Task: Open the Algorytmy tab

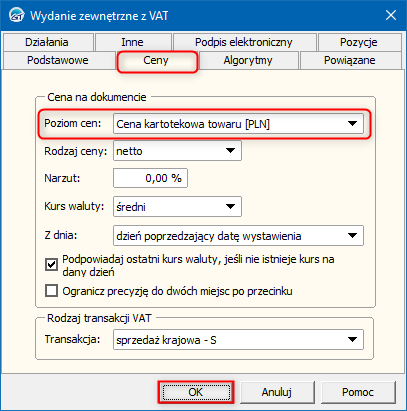Action: [x=248, y=60]
